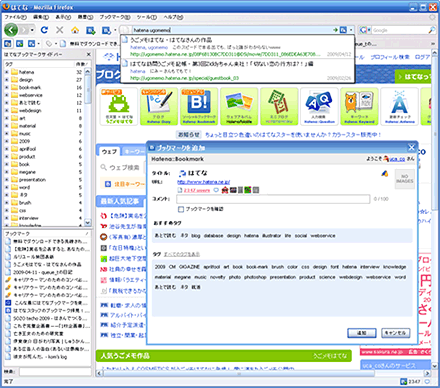
Task: Open the Hatena Haiku stamp icon
Action: (279, 106)
